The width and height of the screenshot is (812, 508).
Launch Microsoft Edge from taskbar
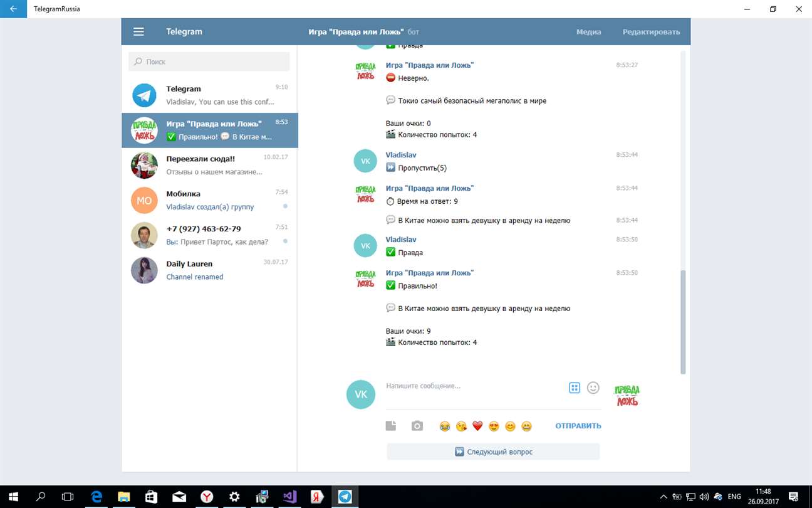pyautogui.click(x=96, y=497)
